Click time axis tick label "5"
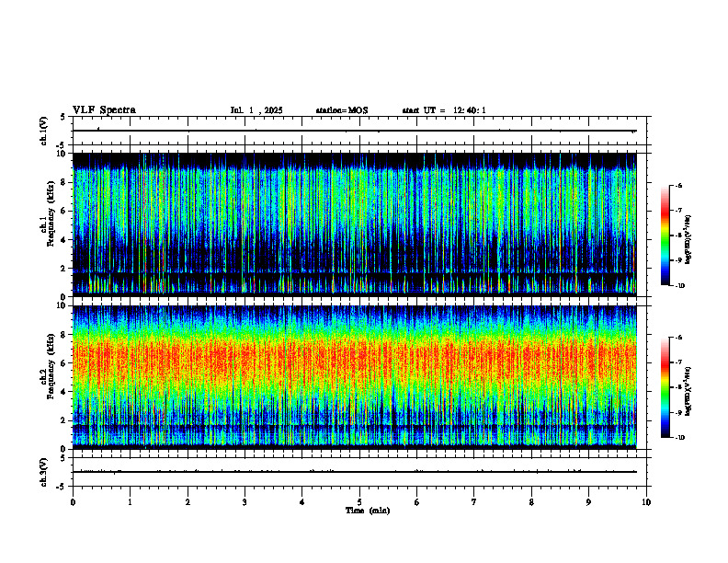The height and width of the screenshot is (563, 728). coord(359,501)
